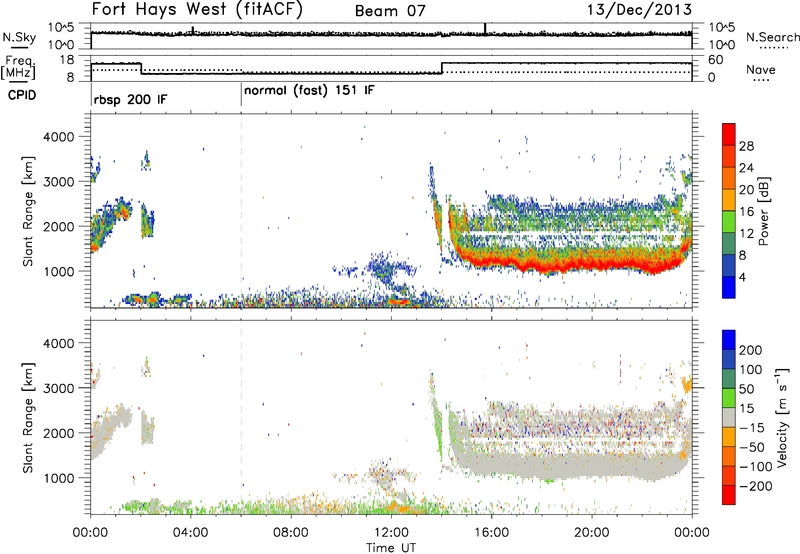Click the Velocity color bar value '15'
The image size is (800, 554).
[747, 409]
